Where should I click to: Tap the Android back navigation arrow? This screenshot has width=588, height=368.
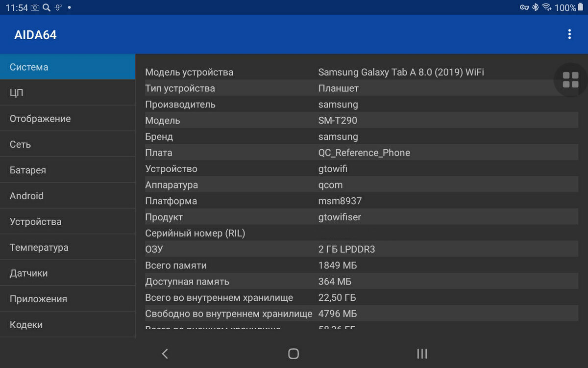165,354
